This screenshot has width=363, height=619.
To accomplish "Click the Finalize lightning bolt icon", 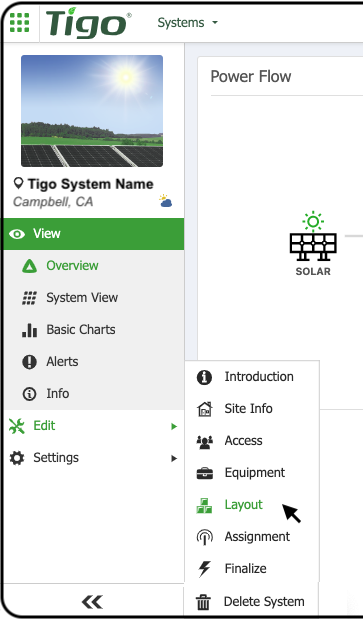I will coord(204,569).
